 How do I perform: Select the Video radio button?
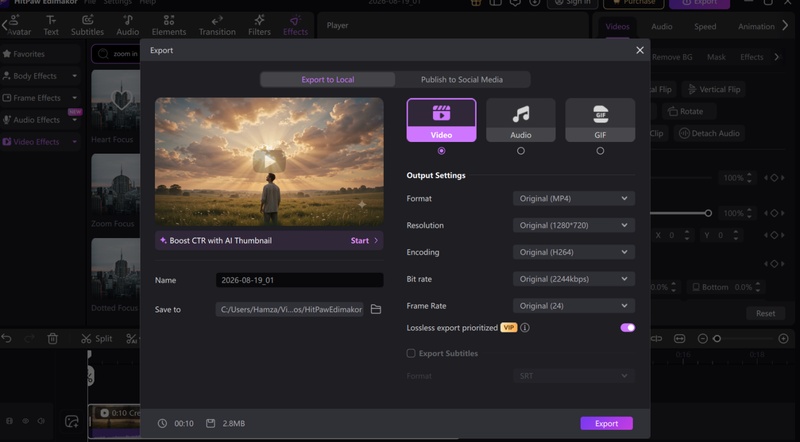[441, 151]
